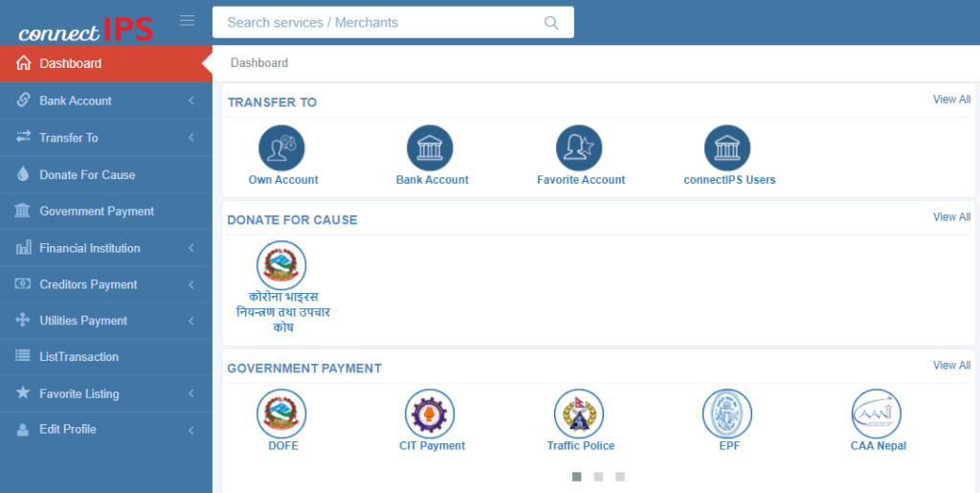Open Government Payment sidebar menu label

point(97,212)
